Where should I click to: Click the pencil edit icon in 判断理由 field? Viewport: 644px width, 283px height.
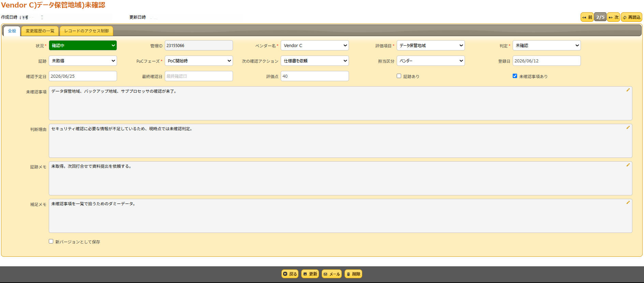[628, 128]
